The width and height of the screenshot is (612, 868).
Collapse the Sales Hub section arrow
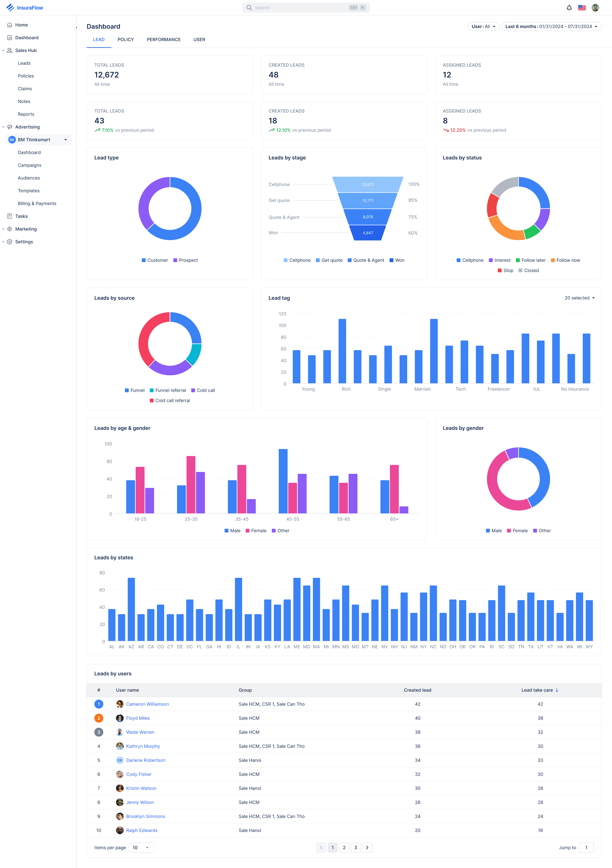click(3, 50)
